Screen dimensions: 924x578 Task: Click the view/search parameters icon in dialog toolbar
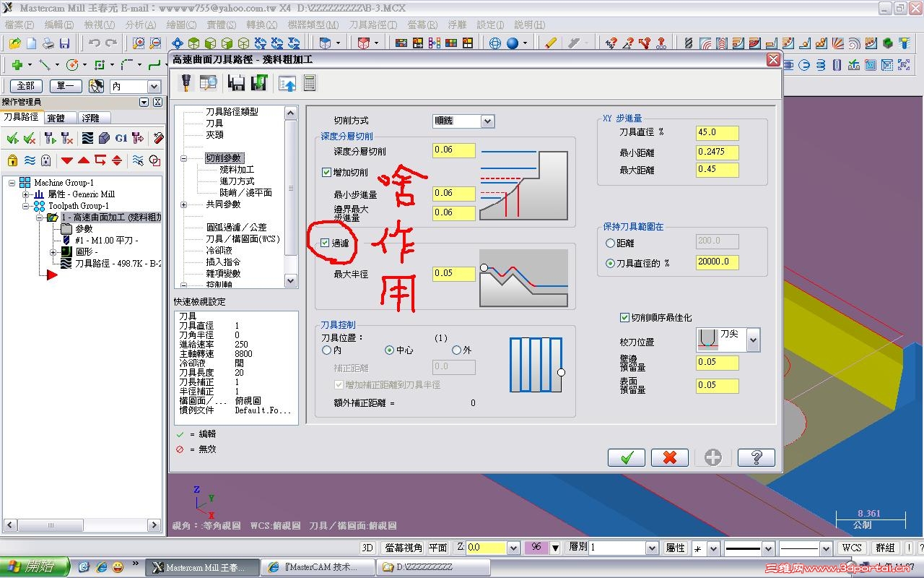(209, 83)
